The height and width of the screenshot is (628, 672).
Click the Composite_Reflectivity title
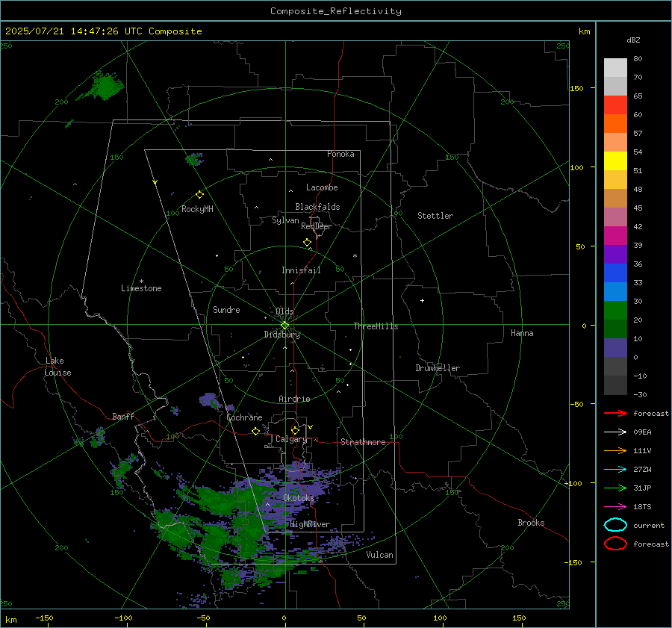point(336,11)
